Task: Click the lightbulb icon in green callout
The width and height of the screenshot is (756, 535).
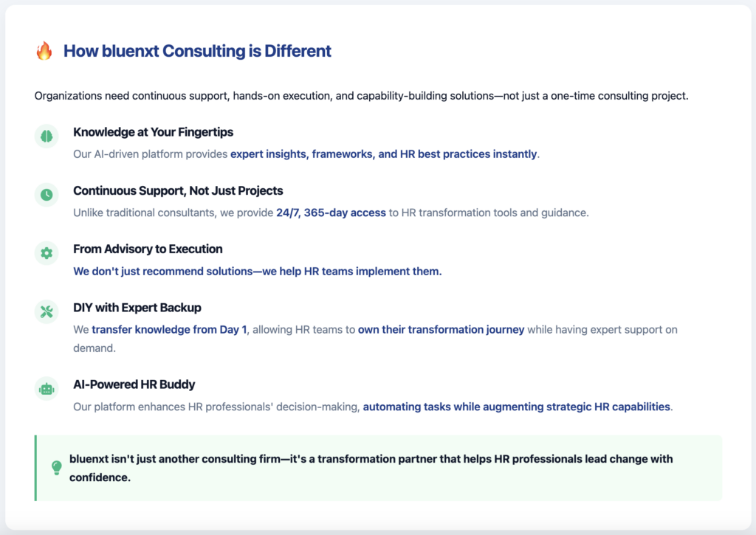Action: click(57, 468)
